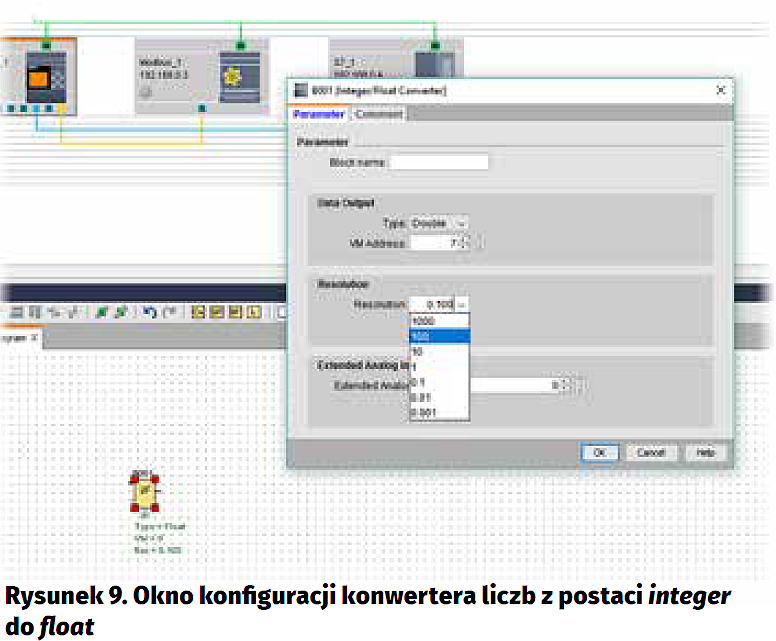Pick 0.001 in the Resolution dropdown list
The height and width of the screenshot is (641, 776).
(x=424, y=412)
